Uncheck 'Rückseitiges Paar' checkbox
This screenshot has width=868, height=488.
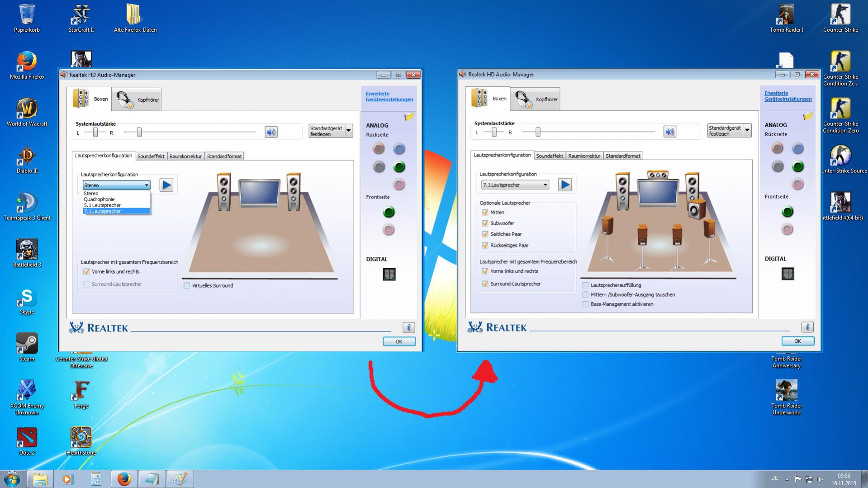pyautogui.click(x=485, y=246)
